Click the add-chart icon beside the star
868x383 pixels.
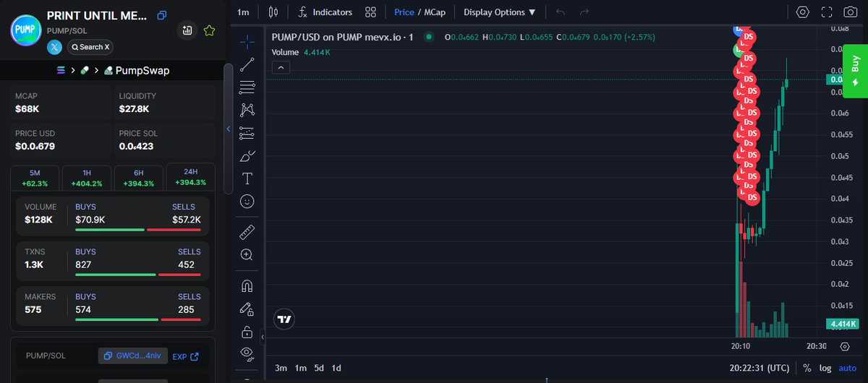[x=187, y=30]
